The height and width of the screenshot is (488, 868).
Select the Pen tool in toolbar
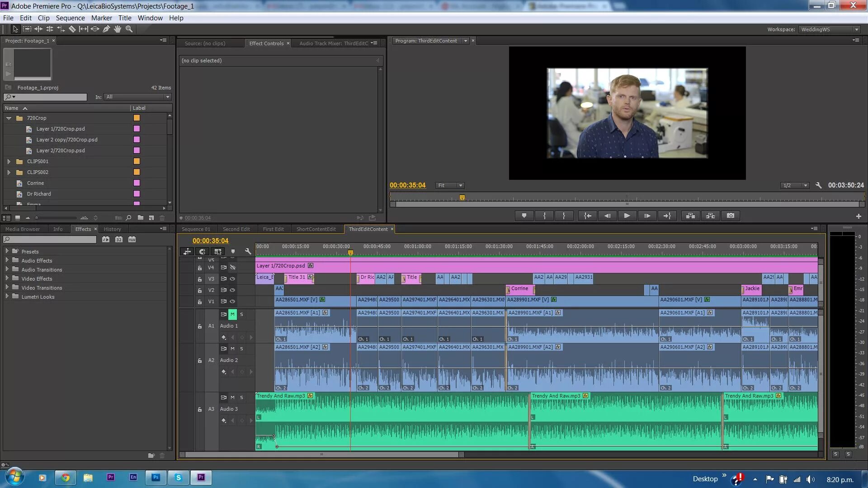tap(106, 29)
